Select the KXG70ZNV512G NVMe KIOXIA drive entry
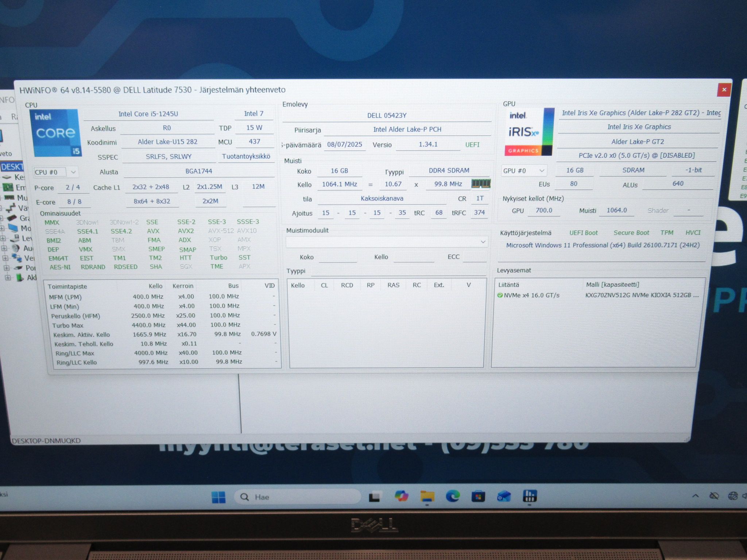Image resolution: width=747 pixels, height=560 pixels. point(642,295)
